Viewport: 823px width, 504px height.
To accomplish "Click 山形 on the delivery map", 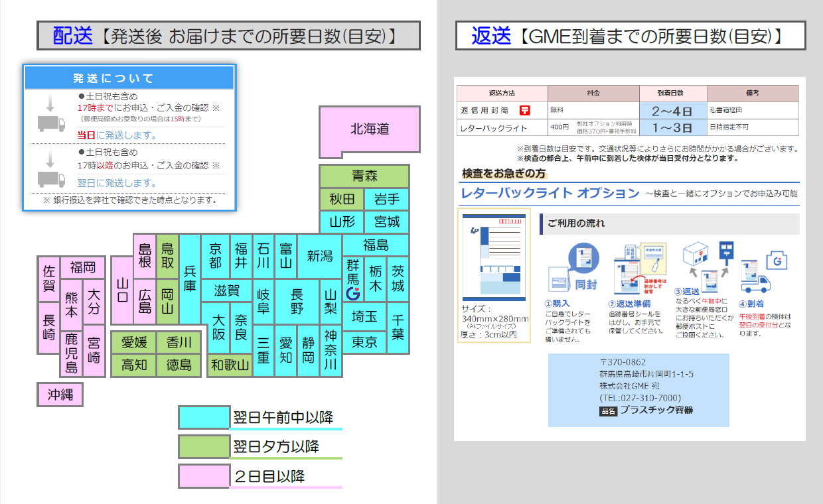I will [342, 221].
